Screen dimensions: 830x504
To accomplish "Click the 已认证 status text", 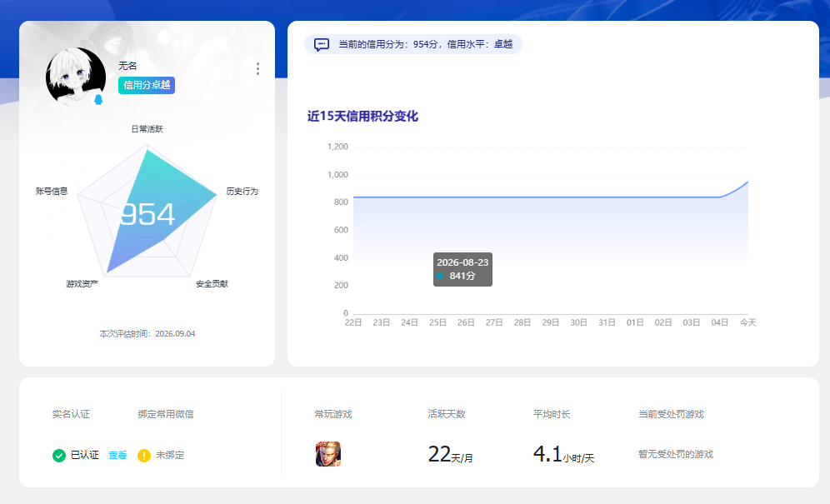I will pyautogui.click(x=85, y=455).
